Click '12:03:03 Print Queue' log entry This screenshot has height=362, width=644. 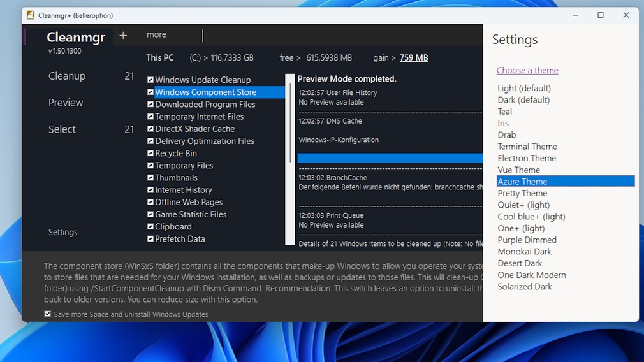[x=331, y=215]
